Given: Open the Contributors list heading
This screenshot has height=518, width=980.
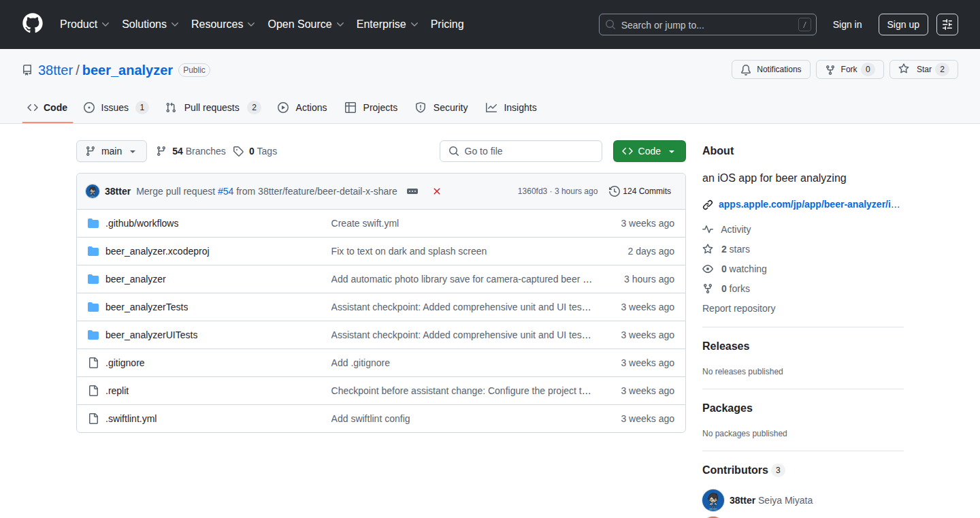Looking at the screenshot, I should tap(743, 470).
